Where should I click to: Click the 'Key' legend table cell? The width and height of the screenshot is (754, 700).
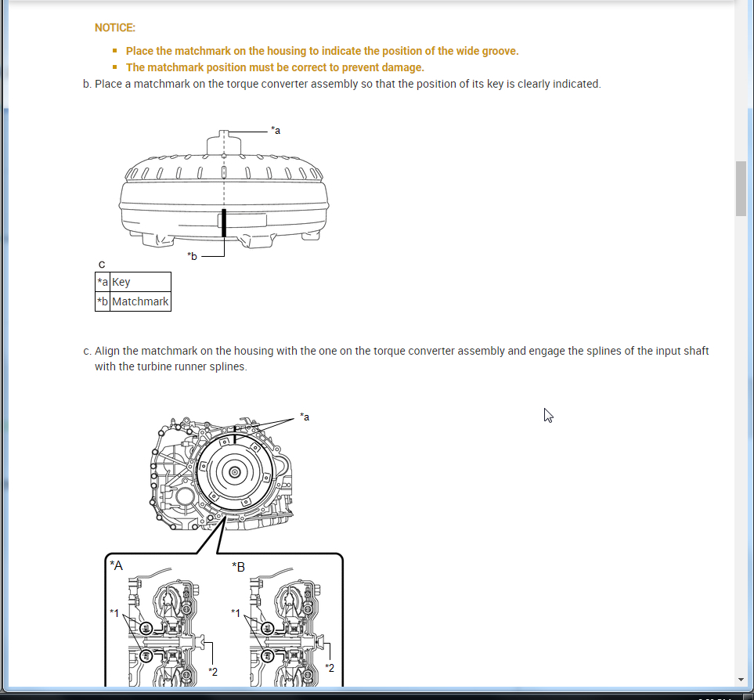point(140,282)
